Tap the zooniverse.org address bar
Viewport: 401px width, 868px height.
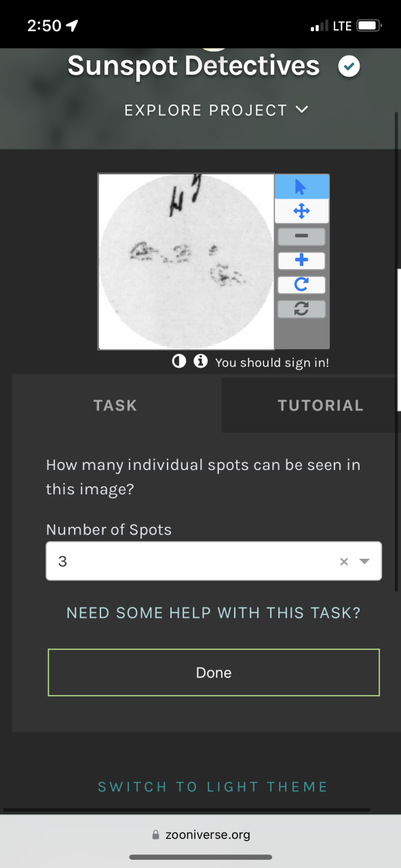201,835
